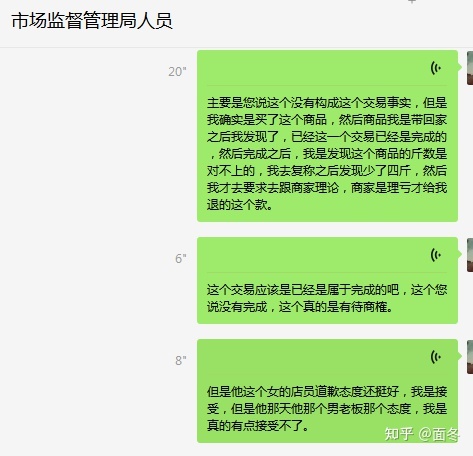Click the middle green voice bubble header
This screenshot has height=456, width=473.
327,255
